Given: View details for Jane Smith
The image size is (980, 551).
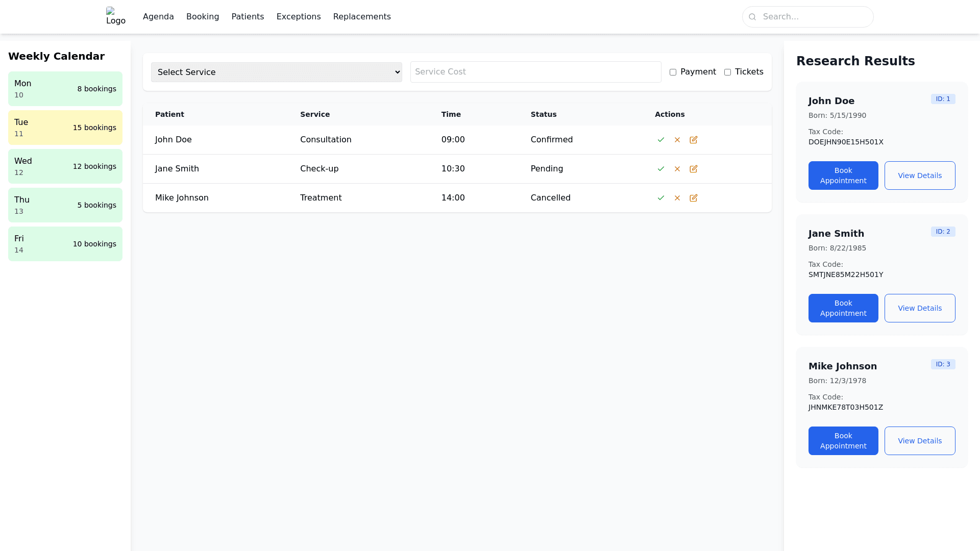Looking at the screenshot, I should tap(919, 308).
